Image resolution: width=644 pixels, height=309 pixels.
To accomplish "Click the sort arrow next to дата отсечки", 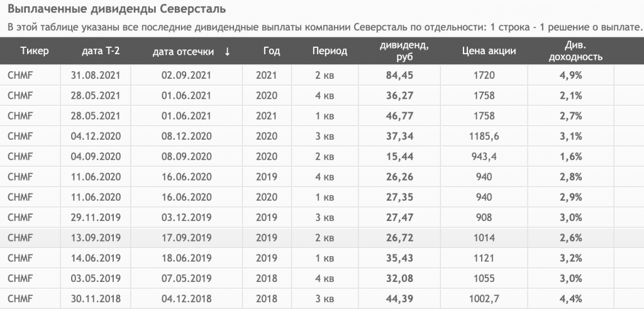I will pyautogui.click(x=227, y=52).
